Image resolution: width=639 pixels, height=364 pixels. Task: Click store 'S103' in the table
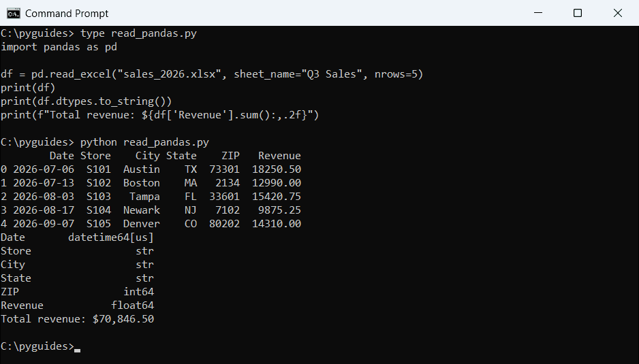[x=99, y=197]
